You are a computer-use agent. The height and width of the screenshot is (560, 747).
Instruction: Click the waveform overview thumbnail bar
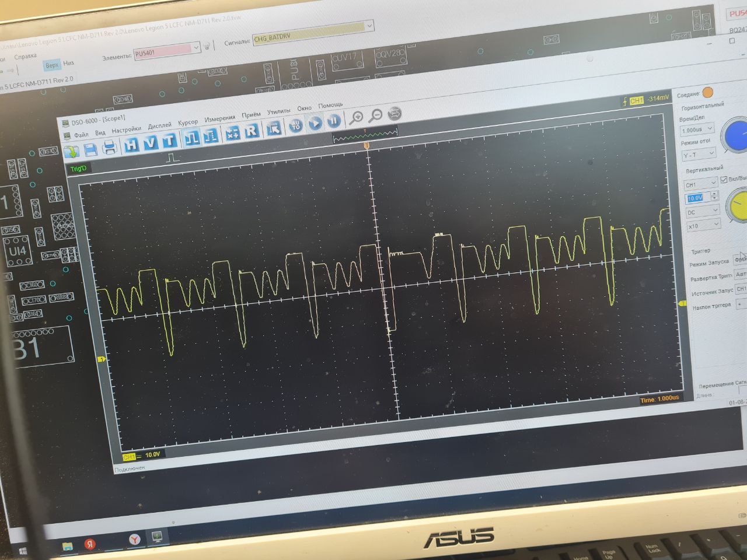(365, 134)
